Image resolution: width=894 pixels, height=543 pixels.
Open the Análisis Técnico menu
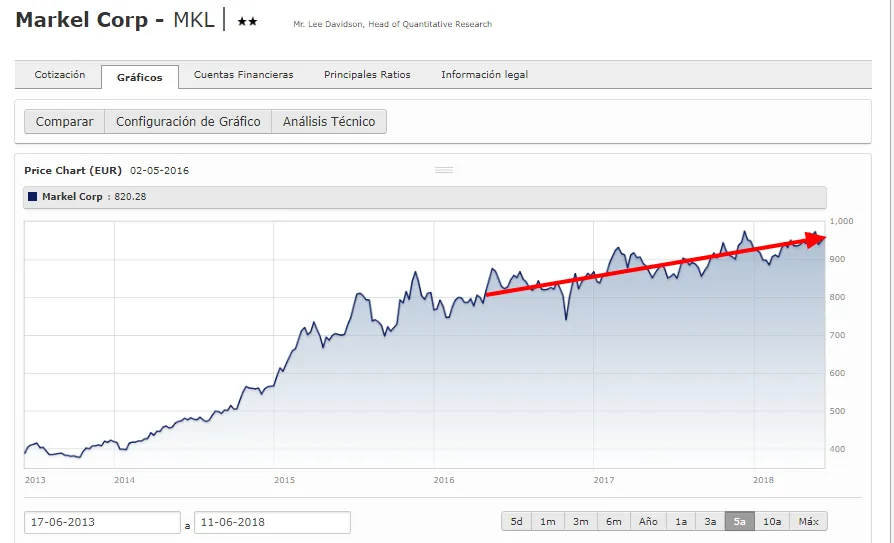(329, 122)
